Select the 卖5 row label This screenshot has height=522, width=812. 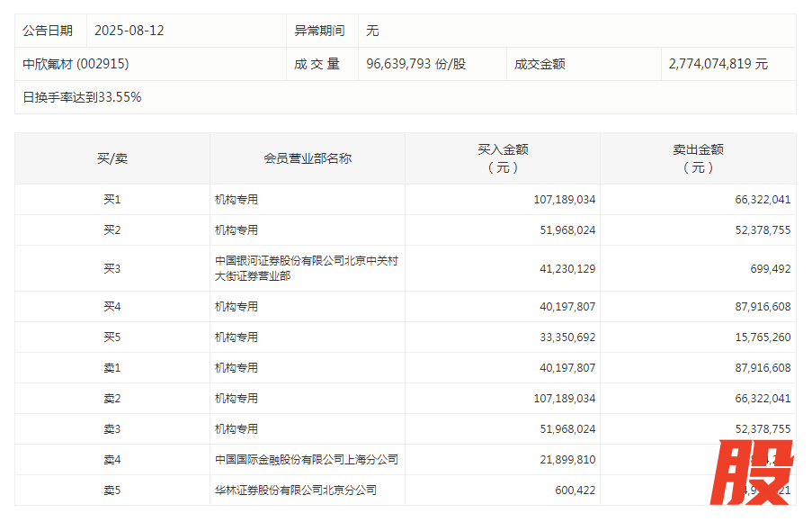[112, 490]
